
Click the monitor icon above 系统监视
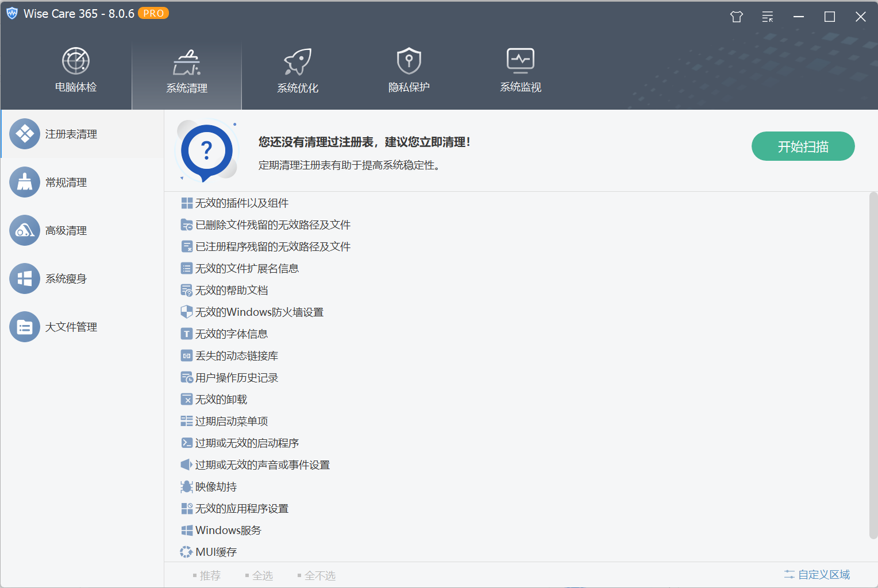[x=521, y=60]
